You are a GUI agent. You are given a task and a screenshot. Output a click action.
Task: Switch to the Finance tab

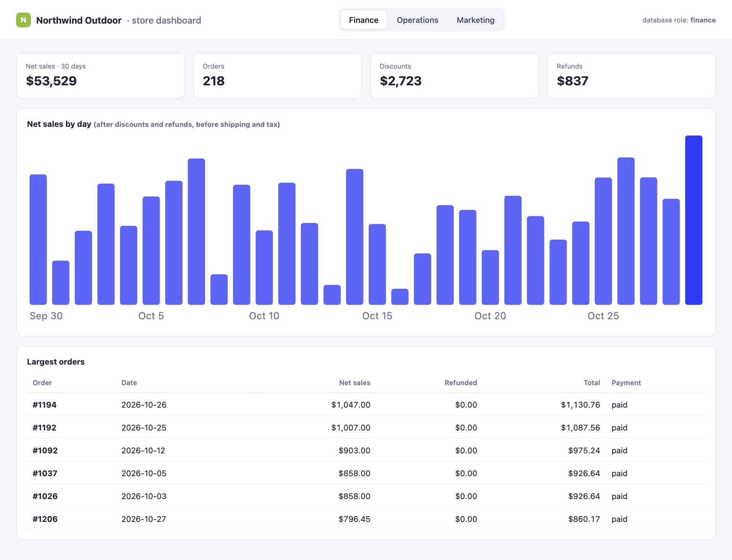tap(363, 20)
